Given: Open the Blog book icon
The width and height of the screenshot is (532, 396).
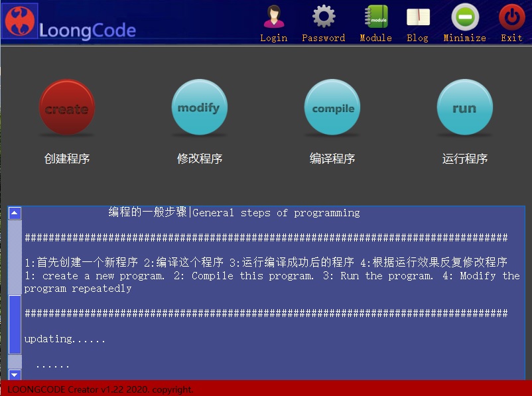Looking at the screenshot, I should click(417, 17).
